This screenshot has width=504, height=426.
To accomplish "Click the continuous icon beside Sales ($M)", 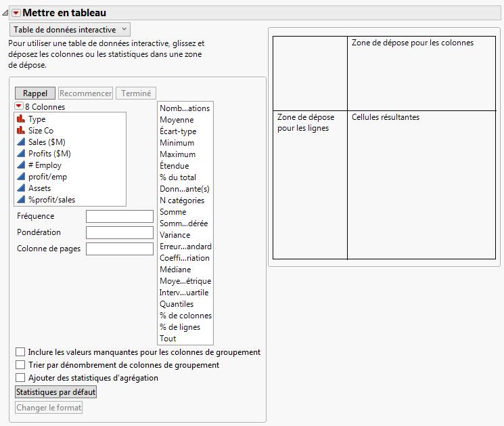I will tap(20, 142).
